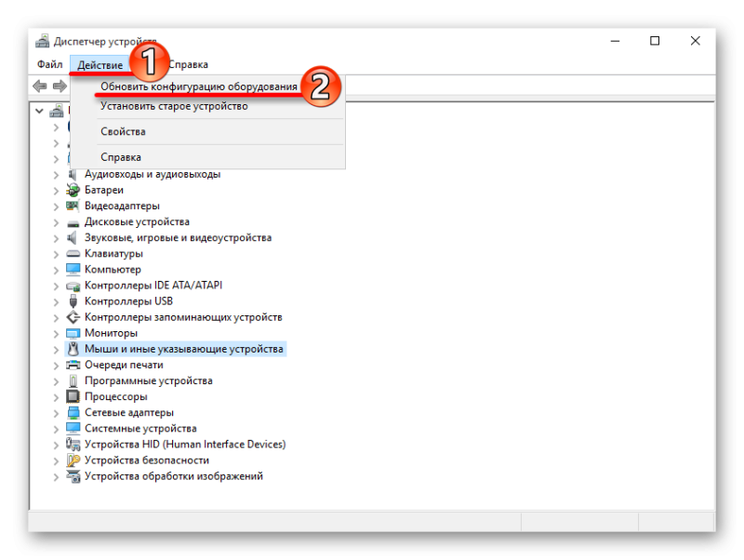Click the Устройства безопасности key icon

pos(73,460)
